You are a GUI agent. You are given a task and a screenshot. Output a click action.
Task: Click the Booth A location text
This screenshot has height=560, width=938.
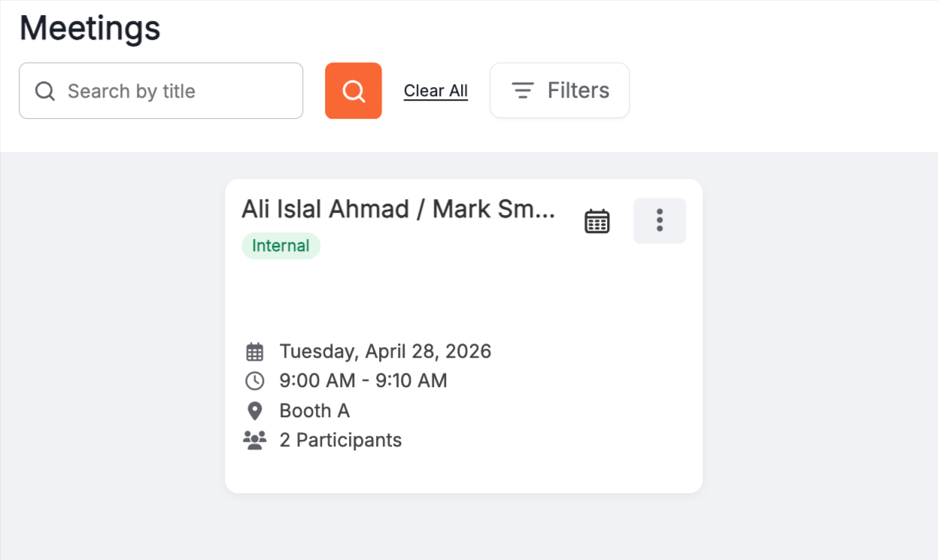point(314,411)
